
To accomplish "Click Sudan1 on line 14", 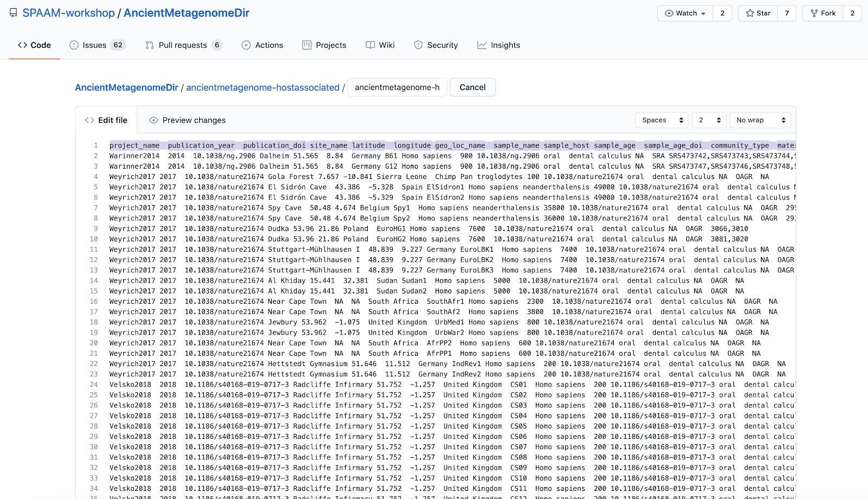I will [414, 280].
